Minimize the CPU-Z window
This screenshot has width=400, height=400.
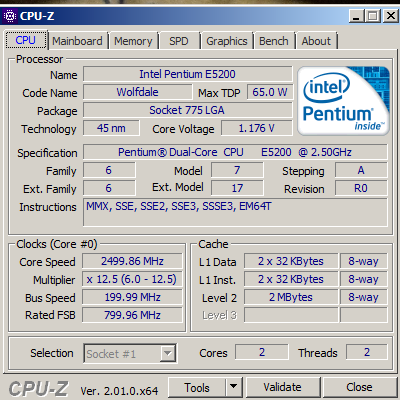pos(356,16)
